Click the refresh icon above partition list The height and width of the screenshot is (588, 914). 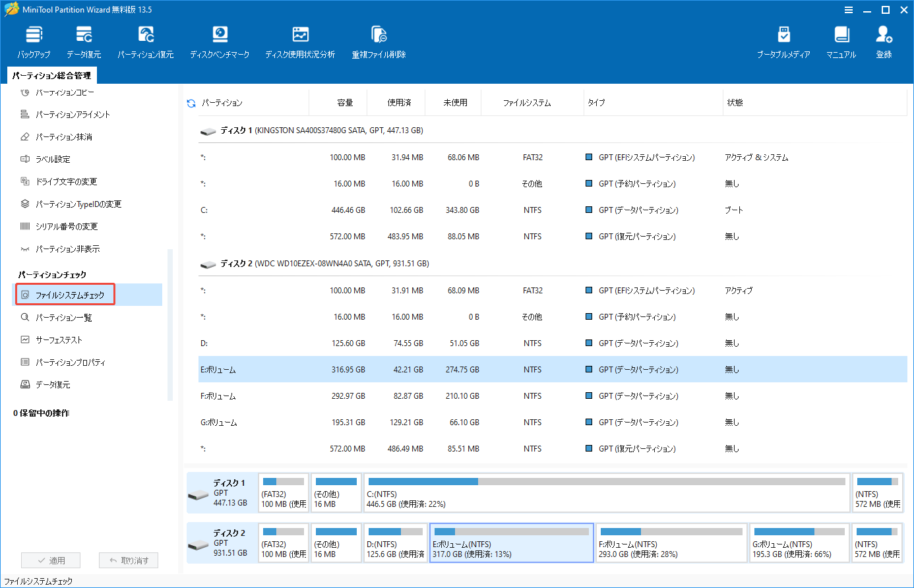191,102
